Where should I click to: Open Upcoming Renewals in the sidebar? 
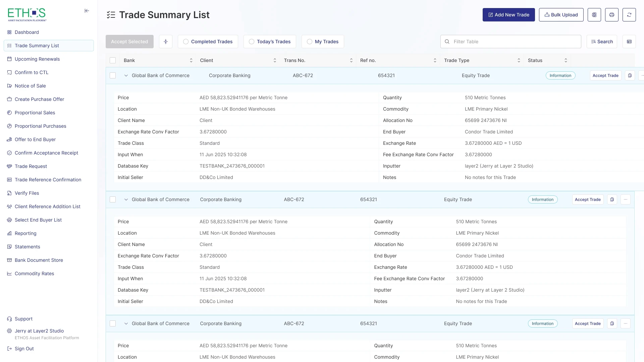coord(37,59)
